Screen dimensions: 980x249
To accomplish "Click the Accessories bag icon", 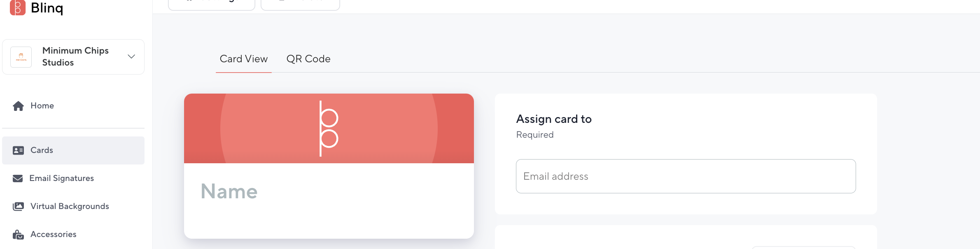I will coord(18,235).
